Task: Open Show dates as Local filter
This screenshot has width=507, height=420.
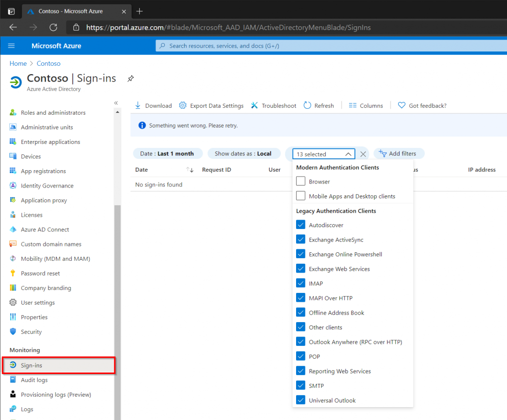Action: pyautogui.click(x=244, y=153)
